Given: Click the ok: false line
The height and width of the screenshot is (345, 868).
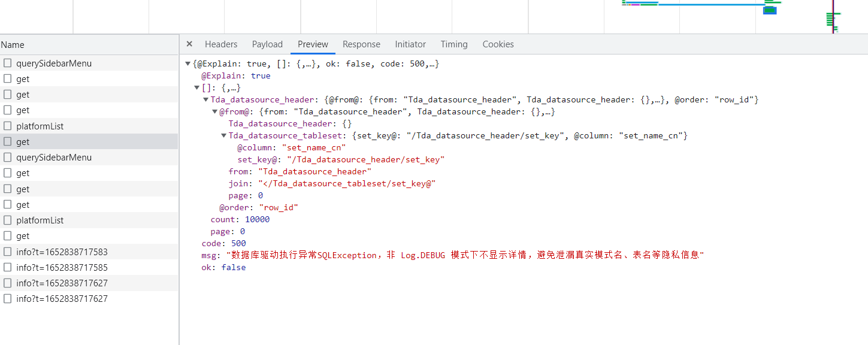Looking at the screenshot, I should tap(223, 268).
